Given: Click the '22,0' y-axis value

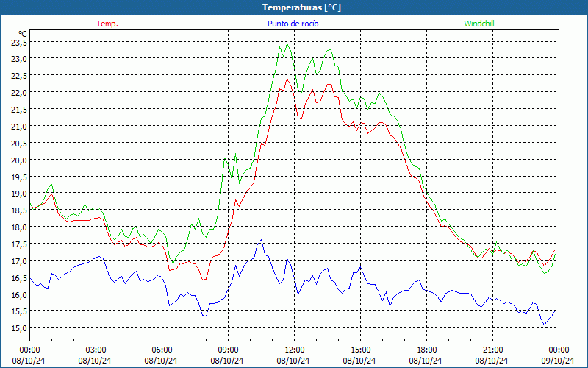Looking at the screenshot, I should pyautogui.click(x=19, y=93).
